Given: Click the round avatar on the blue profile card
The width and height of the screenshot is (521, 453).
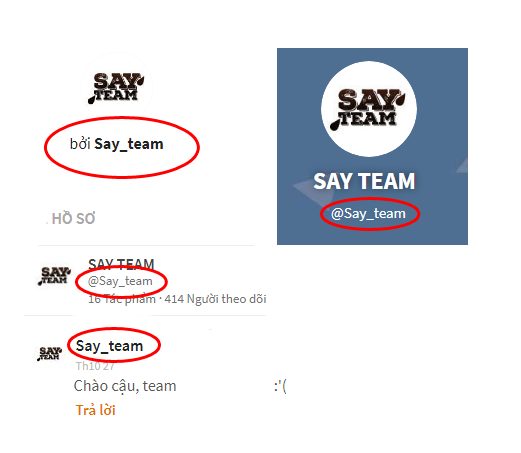Looking at the screenshot, I should [x=369, y=109].
